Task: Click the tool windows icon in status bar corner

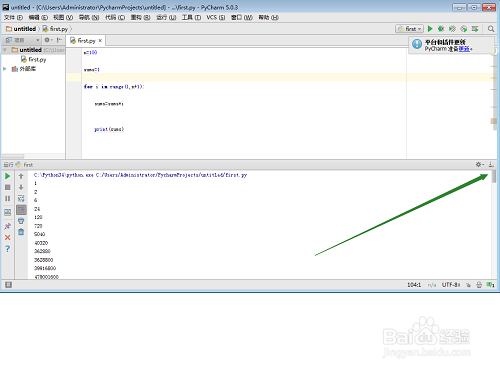Action: (x=8, y=285)
